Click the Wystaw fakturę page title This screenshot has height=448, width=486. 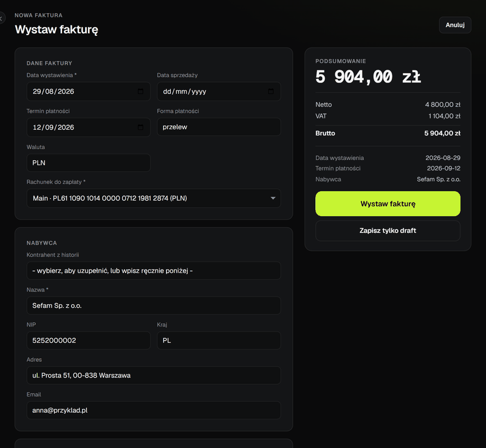(56, 30)
